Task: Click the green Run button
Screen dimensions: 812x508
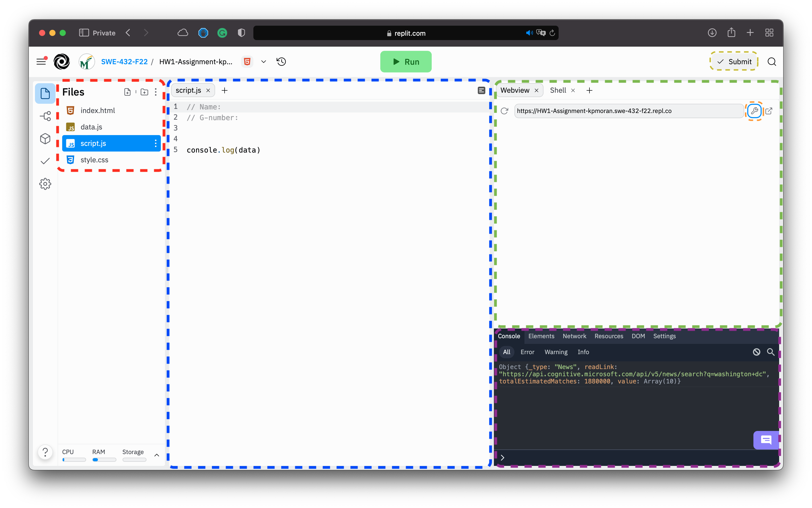Action: click(x=406, y=61)
